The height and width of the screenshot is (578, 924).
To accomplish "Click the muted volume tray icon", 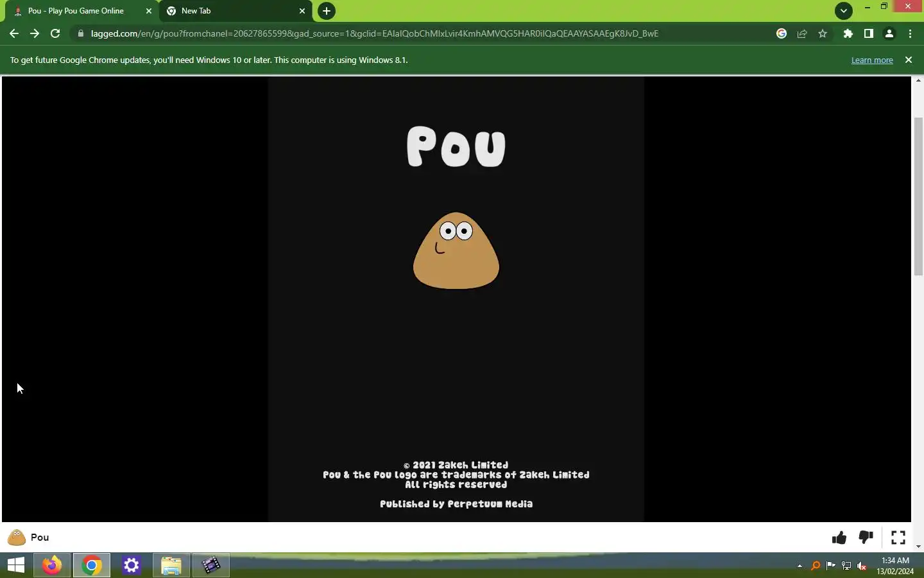I will 862,566.
